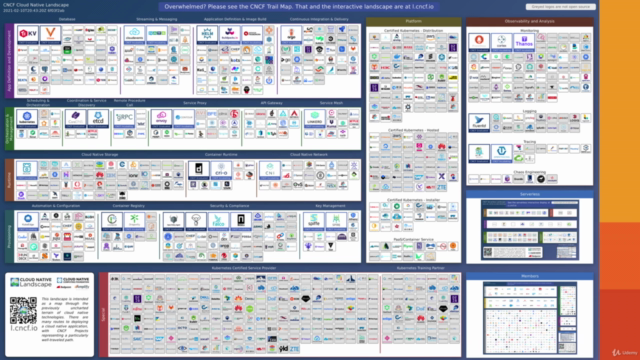Open the etcd project card
This screenshot has height=360, width=640.
click(98, 119)
